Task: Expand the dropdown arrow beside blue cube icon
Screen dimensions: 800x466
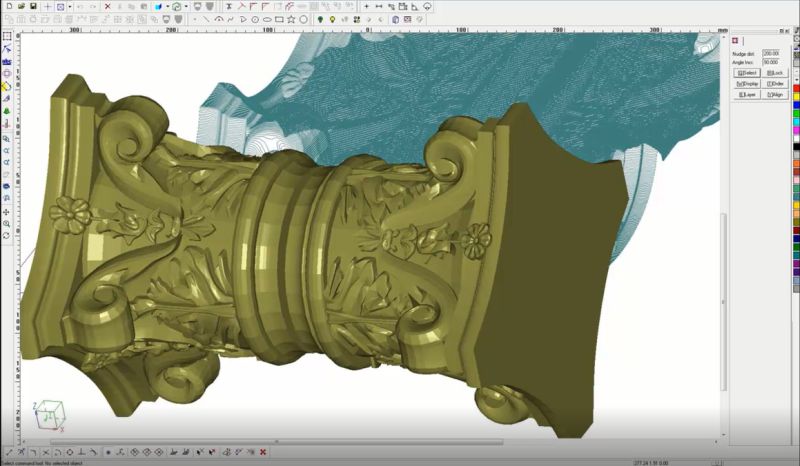Action: pyautogui.click(x=169, y=6)
